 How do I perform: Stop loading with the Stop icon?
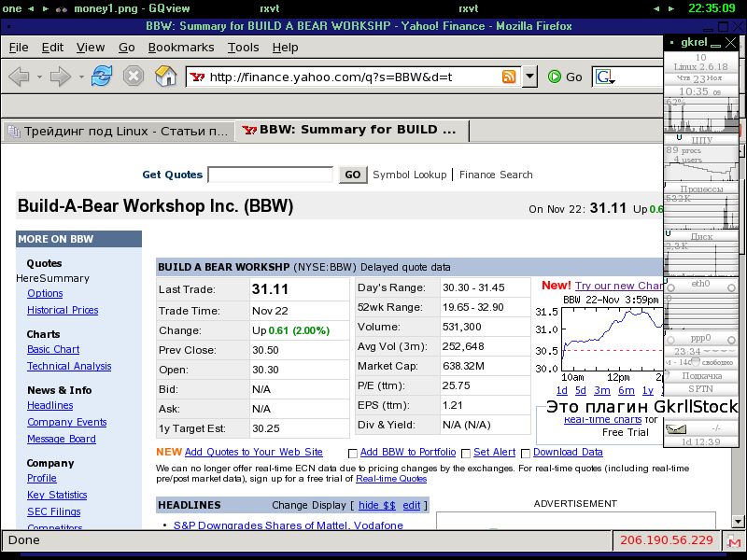134,76
